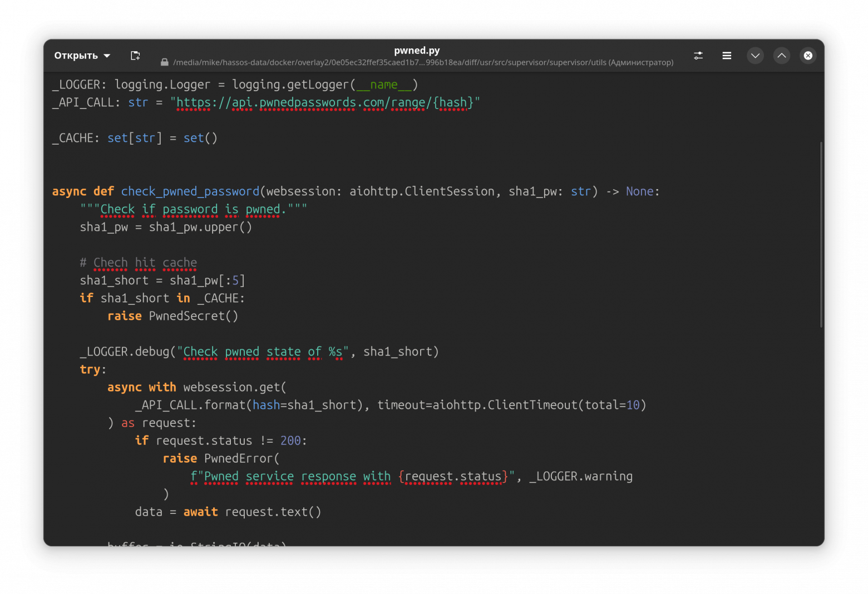The image size is (868, 594).
Task: Click the "-> None:" return annotation
Action: 633,191
